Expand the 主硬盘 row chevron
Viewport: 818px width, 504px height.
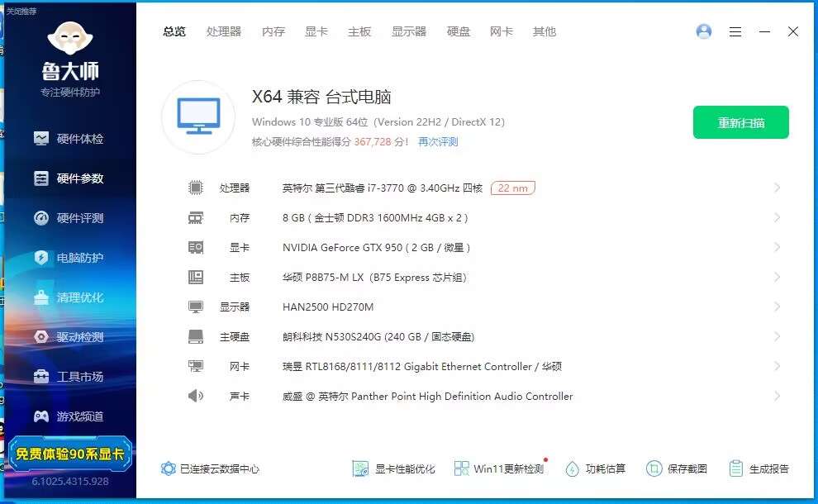tap(777, 337)
